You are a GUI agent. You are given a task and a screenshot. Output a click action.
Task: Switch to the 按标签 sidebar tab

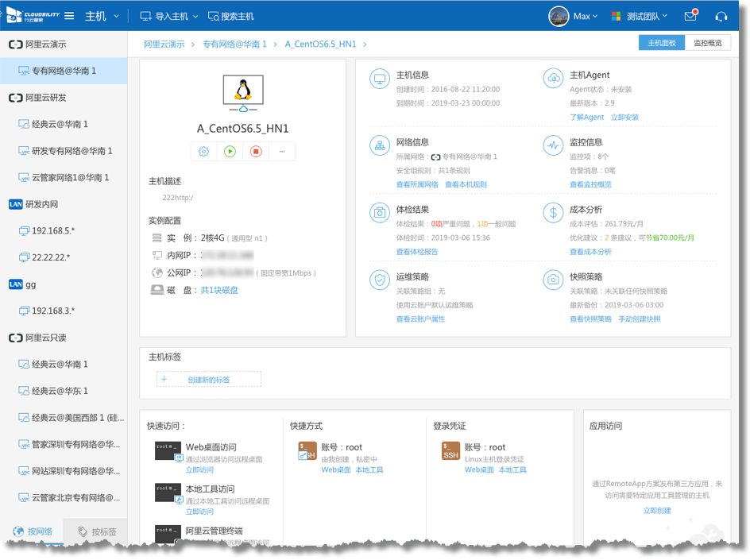(95, 531)
